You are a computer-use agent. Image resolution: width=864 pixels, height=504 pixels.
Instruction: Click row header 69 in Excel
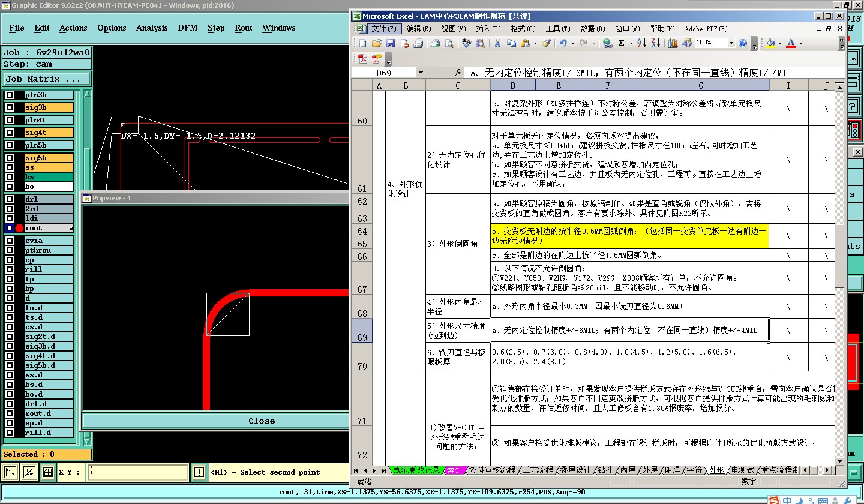pos(362,330)
